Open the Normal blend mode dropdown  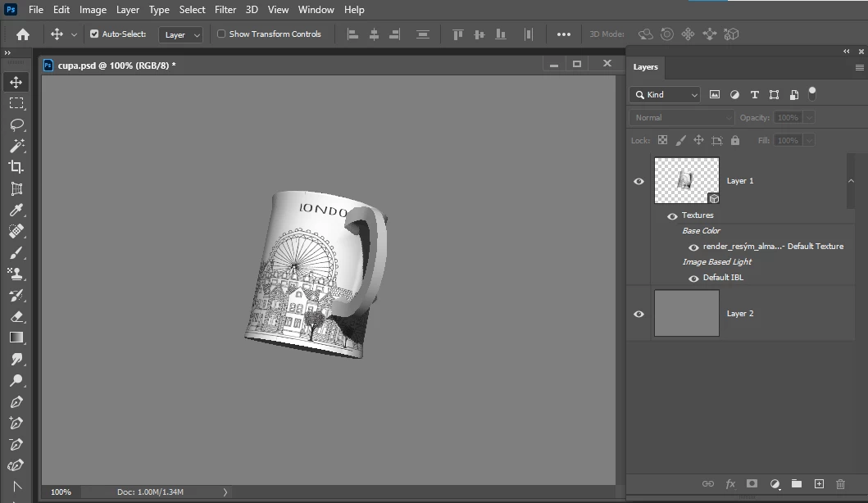point(682,118)
